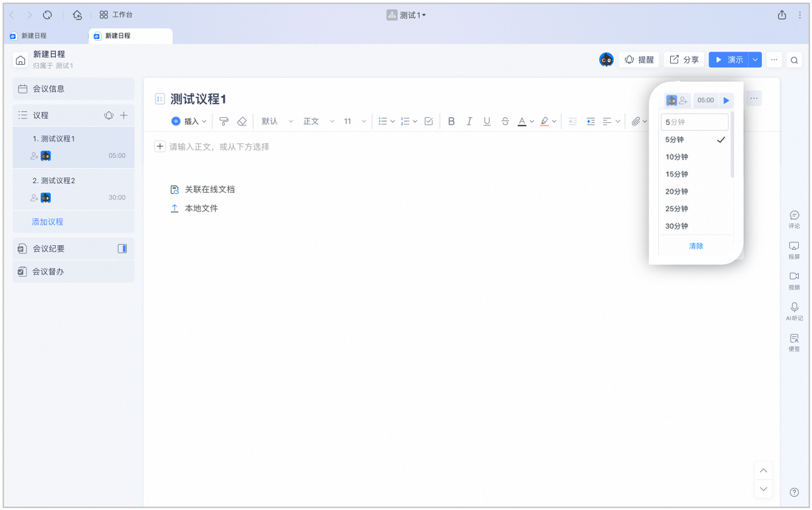Click the home icon beside 新建日程
Screen dimensions: 812x510
click(x=21, y=60)
